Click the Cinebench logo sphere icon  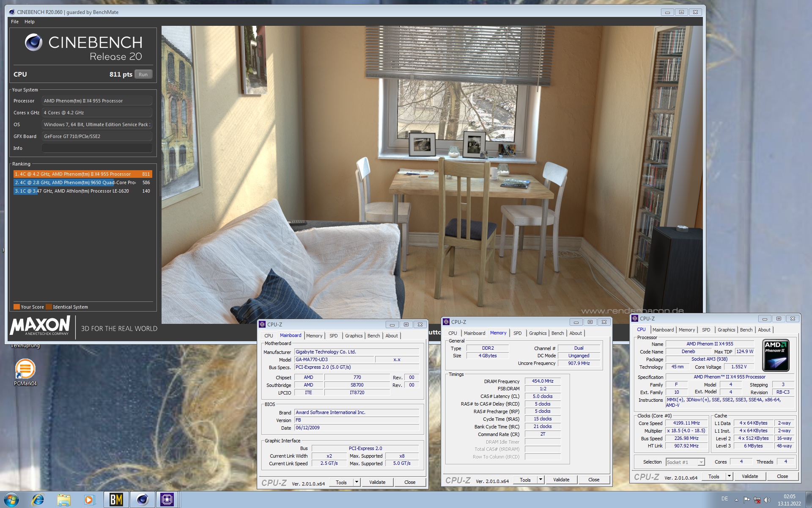33,42
